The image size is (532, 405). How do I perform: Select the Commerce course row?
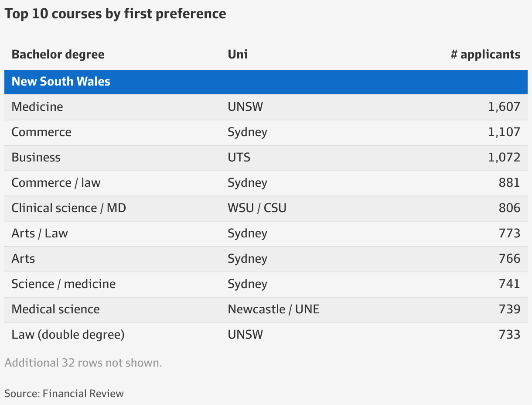(x=41, y=132)
